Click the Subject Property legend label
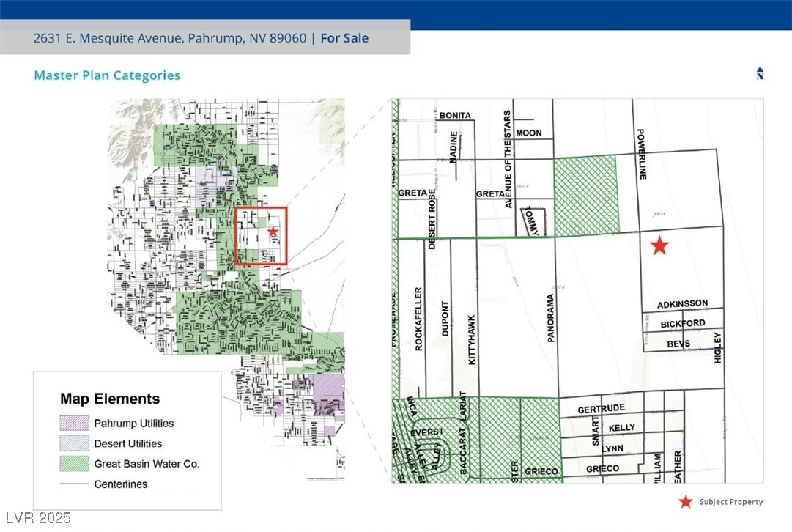Viewport: 792px width, 532px height. click(x=730, y=502)
